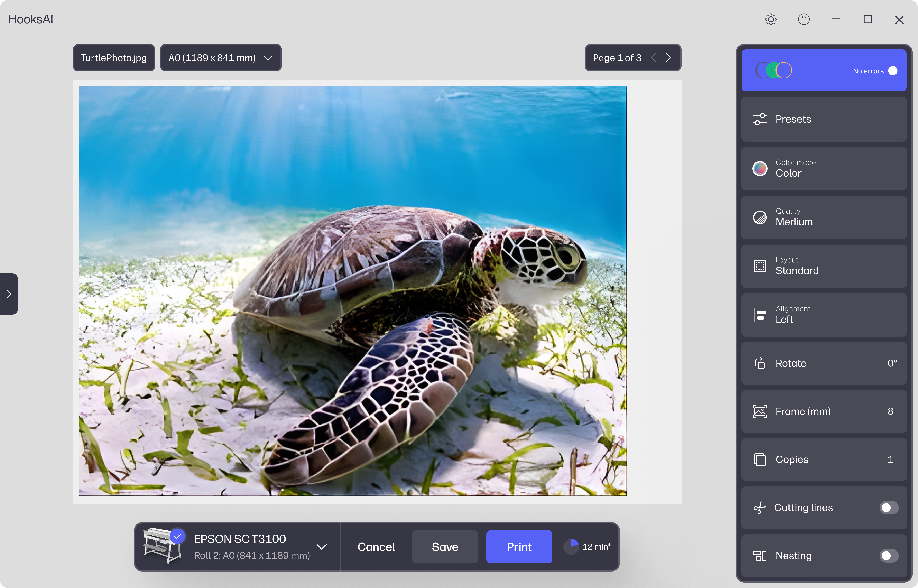Image resolution: width=918 pixels, height=588 pixels.
Task: Click the Save button
Action: tap(445, 547)
